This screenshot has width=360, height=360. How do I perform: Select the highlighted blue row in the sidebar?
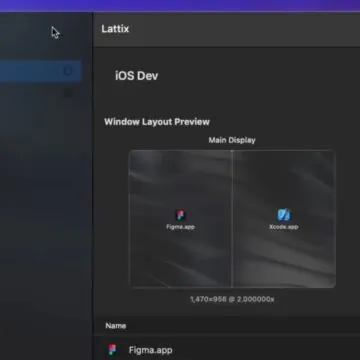41,71
